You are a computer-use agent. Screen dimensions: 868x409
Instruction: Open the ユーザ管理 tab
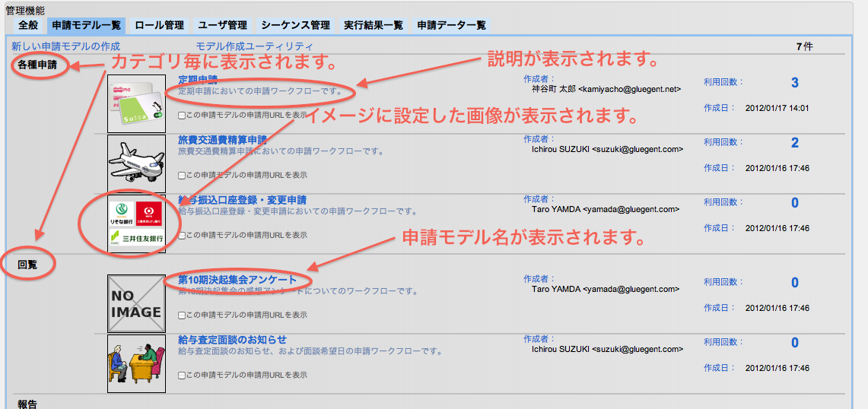pos(223,25)
